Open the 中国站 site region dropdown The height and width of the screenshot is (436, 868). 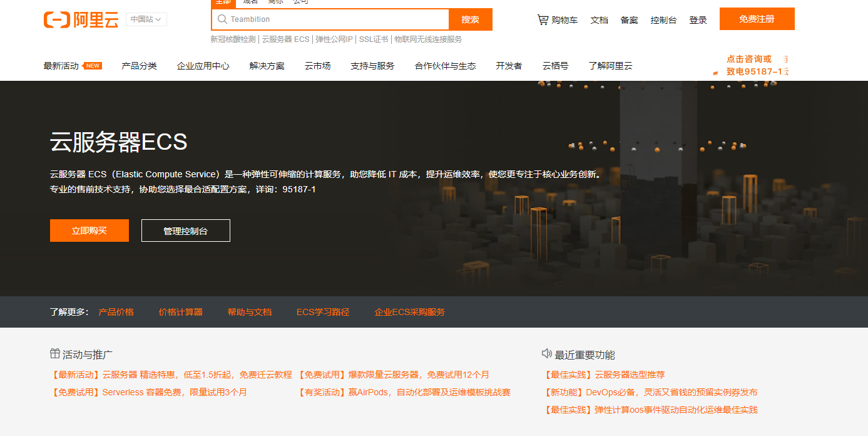[x=146, y=19]
